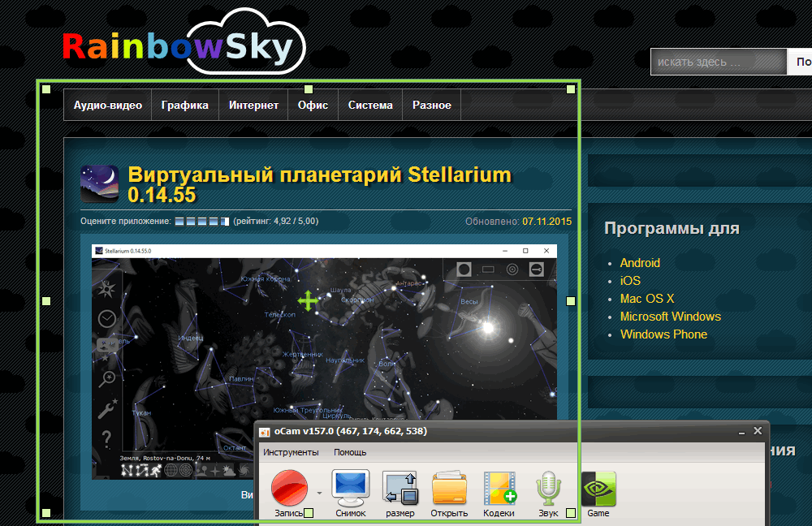Follow the Microsoft Windows programs link
The height and width of the screenshot is (526, 812).
[671, 317]
